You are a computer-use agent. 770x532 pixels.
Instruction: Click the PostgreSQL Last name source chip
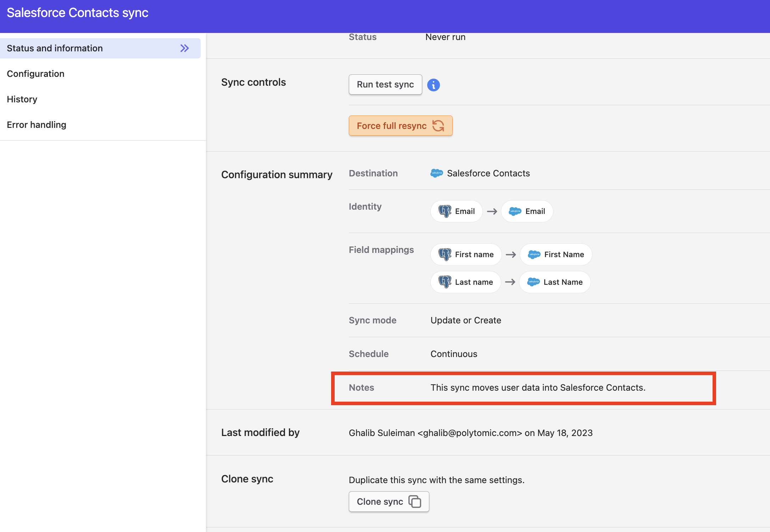[465, 282]
